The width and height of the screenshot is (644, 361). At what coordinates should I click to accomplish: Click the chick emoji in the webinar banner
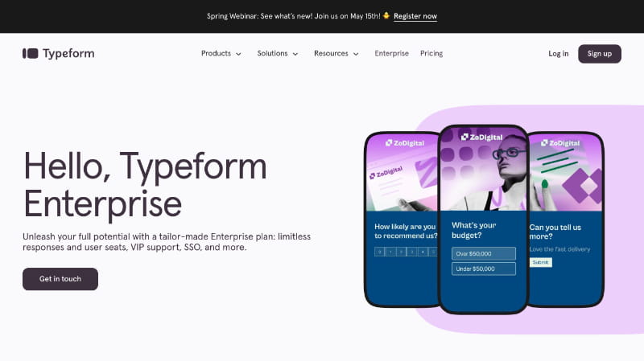coord(386,15)
